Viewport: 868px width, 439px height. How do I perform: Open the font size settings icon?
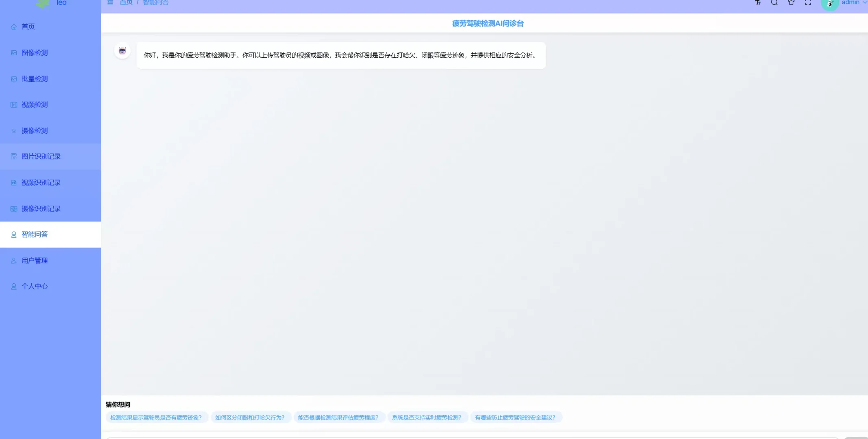[x=757, y=3]
